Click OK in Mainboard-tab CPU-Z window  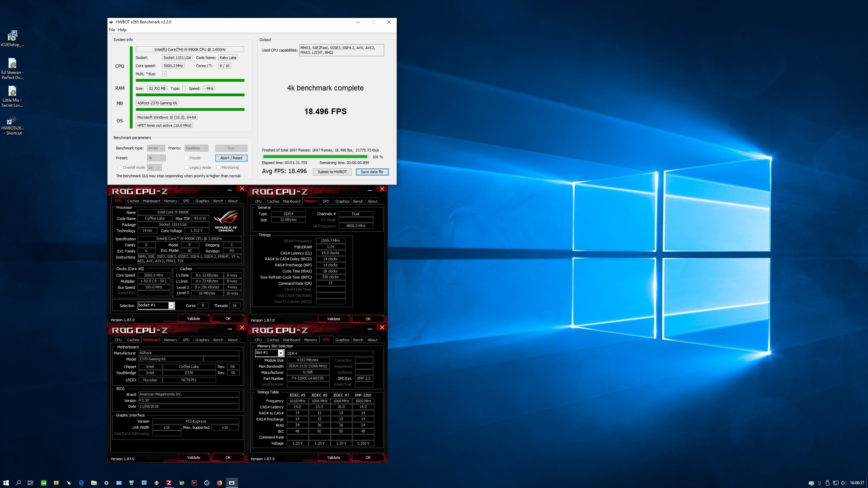tap(228, 457)
